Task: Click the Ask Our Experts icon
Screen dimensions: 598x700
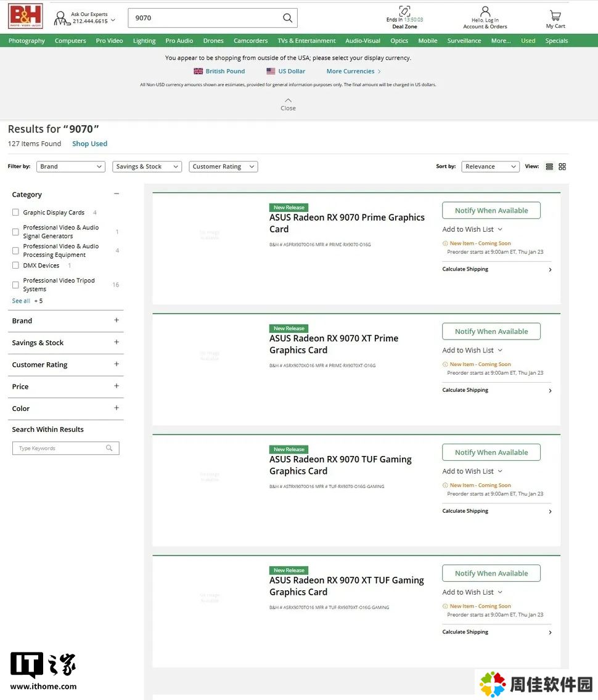Action: (x=61, y=18)
